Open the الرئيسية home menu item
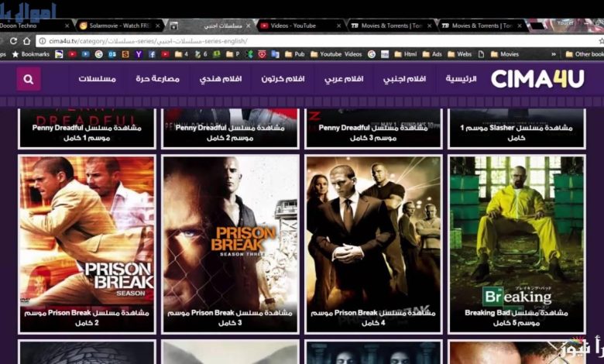Viewport: 604px width, 364px height. pos(461,79)
